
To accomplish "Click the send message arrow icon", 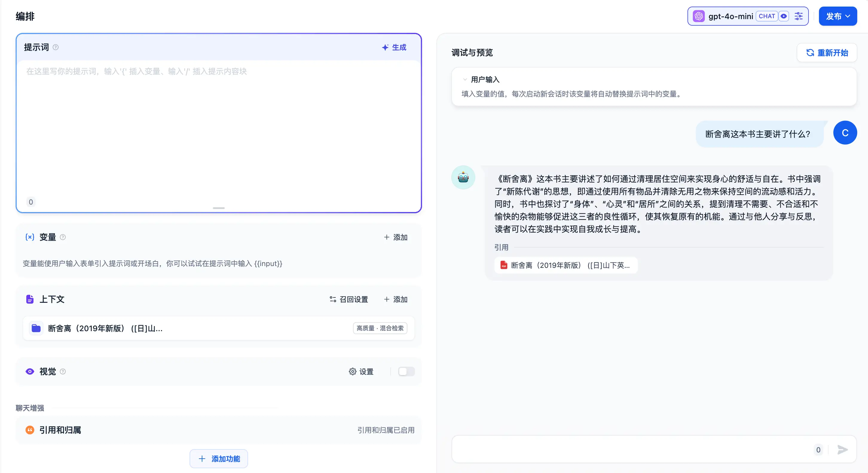I will coord(842,449).
